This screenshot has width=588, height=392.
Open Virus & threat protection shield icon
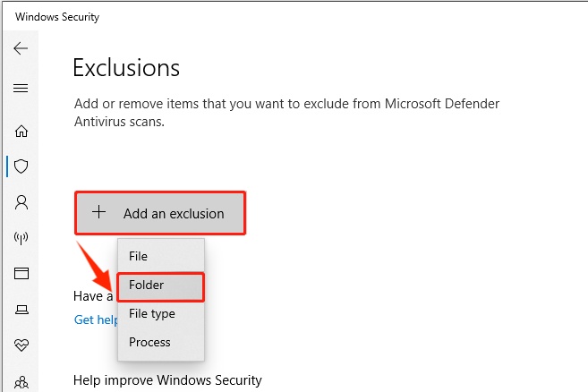(21, 166)
